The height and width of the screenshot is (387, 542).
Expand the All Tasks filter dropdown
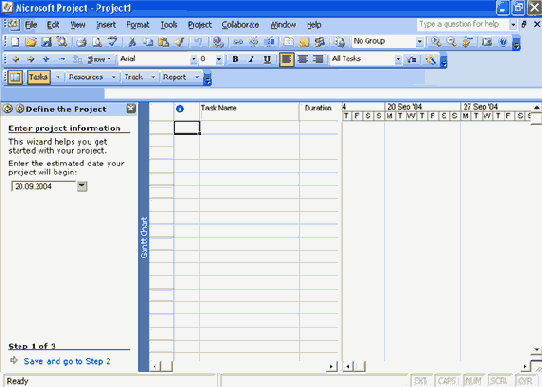click(398, 59)
